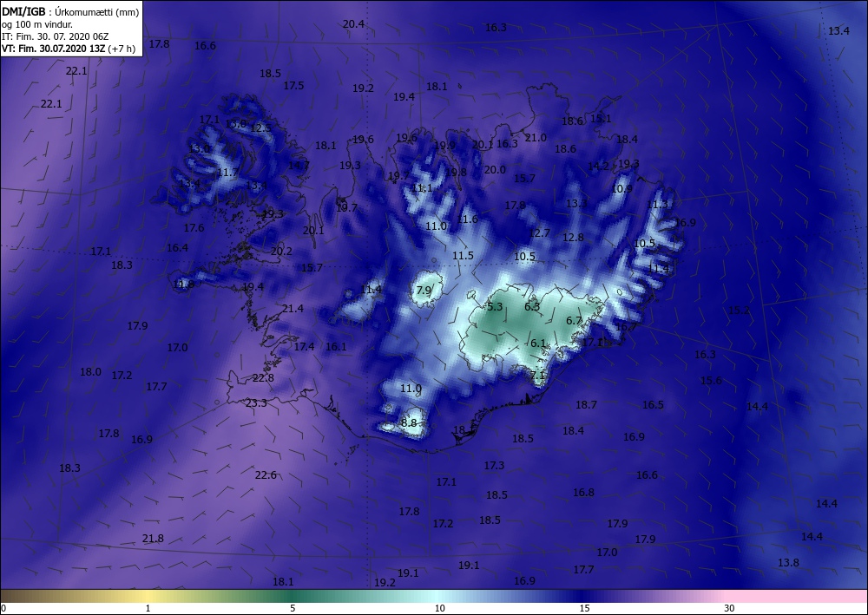Click the map value 20.0

(x=495, y=170)
